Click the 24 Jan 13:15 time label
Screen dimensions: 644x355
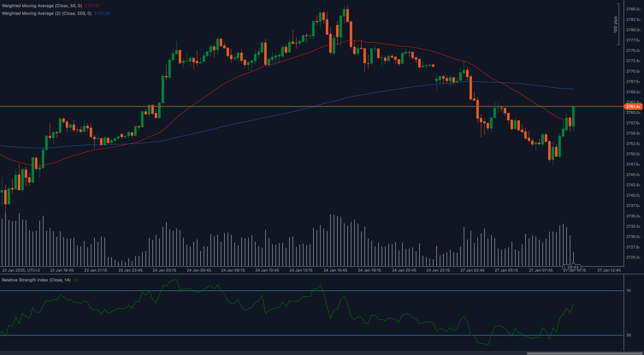coord(301,270)
